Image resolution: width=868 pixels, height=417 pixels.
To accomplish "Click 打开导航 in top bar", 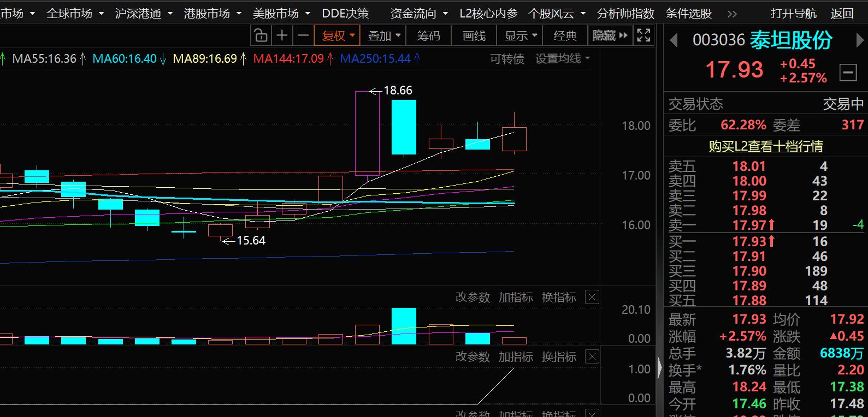I will pyautogui.click(x=794, y=14).
